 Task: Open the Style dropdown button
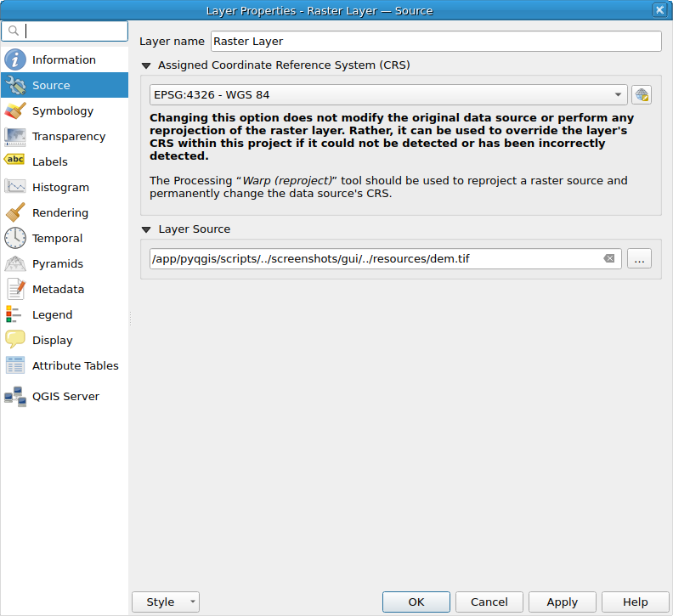[x=166, y=602]
